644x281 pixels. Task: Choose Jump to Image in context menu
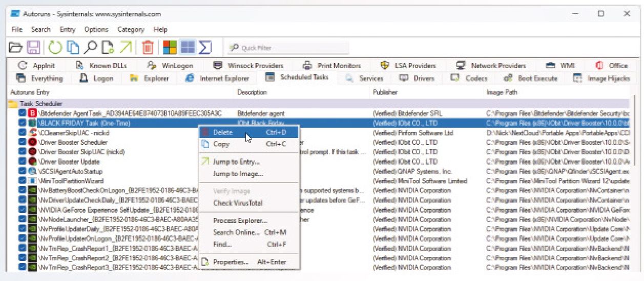tap(248, 173)
